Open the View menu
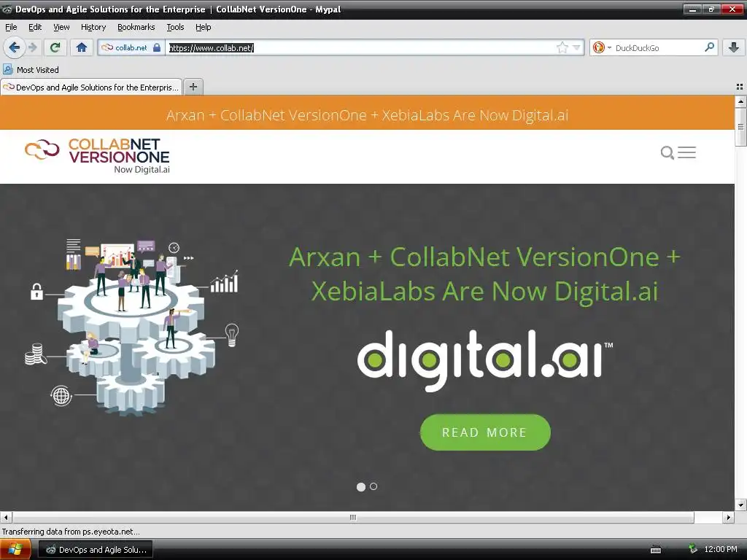This screenshot has height=560, width=747. click(x=61, y=27)
